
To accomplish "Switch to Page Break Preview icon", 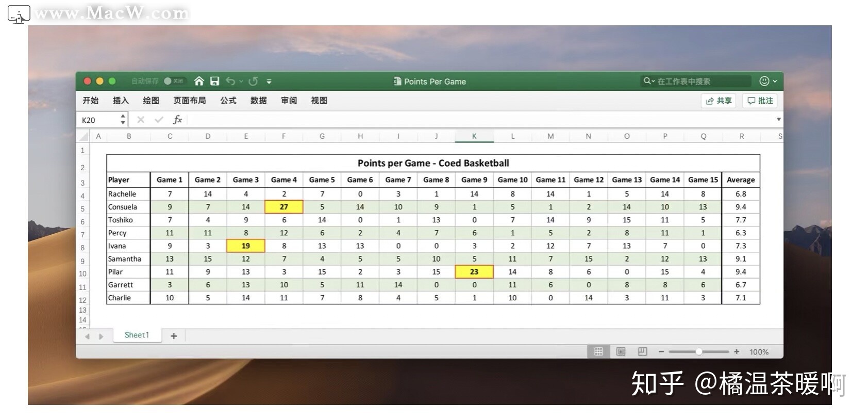I will (x=642, y=351).
